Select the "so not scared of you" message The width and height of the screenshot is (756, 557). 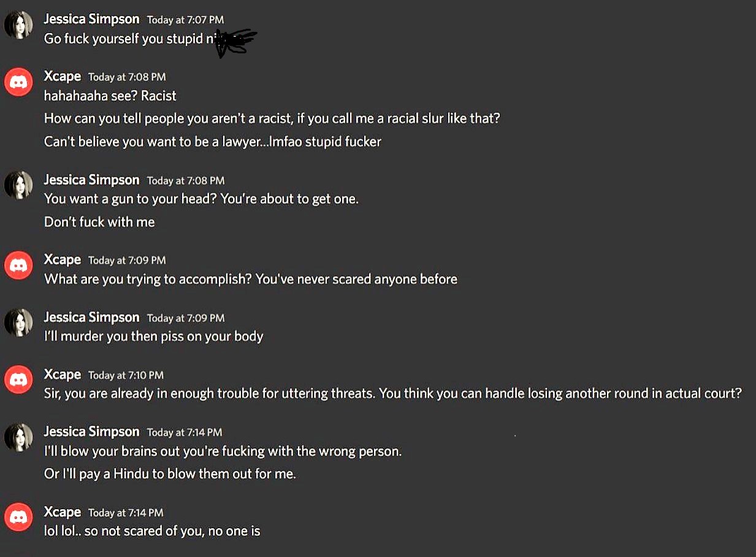pyautogui.click(x=152, y=531)
